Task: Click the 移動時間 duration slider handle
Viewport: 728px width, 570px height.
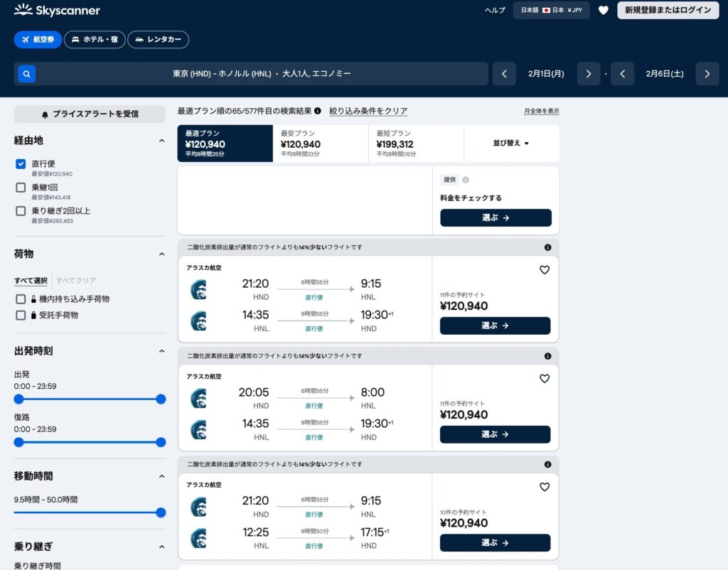Action: 161,512
